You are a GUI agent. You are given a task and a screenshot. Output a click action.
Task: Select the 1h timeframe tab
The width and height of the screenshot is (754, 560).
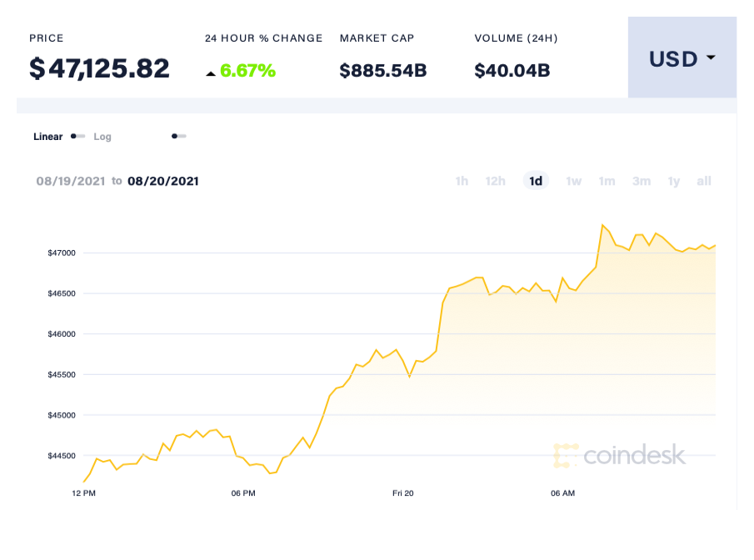click(x=462, y=181)
